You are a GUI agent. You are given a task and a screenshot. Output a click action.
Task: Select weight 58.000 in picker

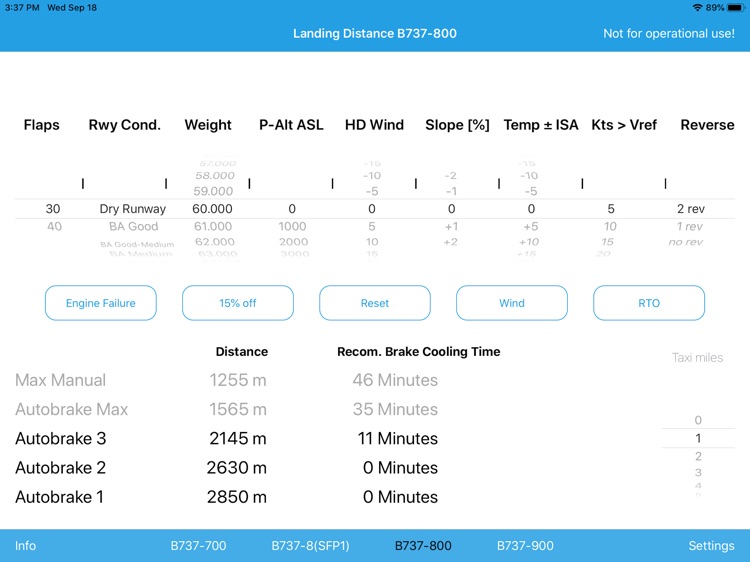point(215,176)
